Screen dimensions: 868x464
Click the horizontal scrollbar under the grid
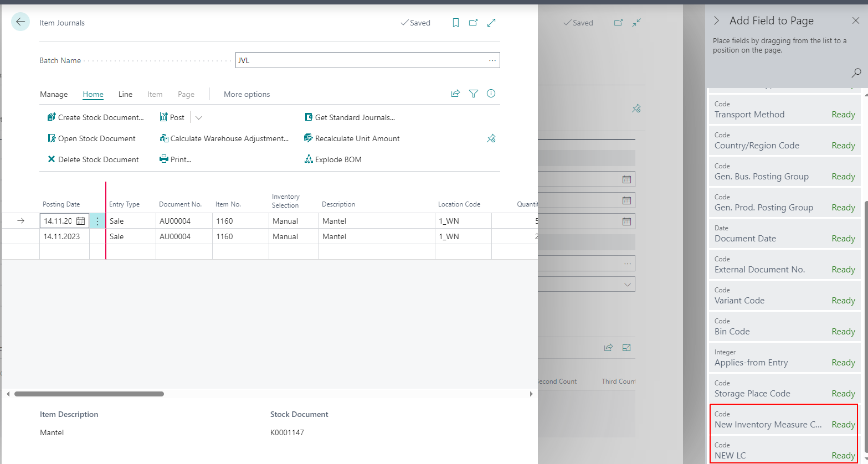[89, 394]
